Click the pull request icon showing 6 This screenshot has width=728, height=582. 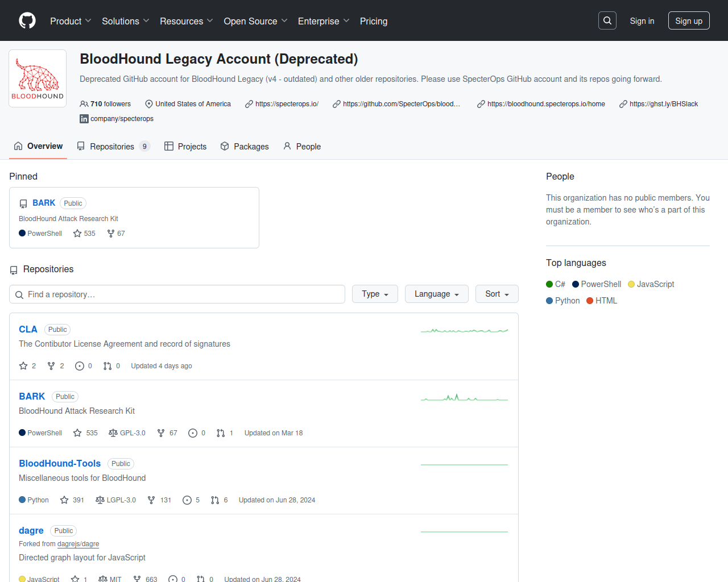pyautogui.click(x=215, y=500)
